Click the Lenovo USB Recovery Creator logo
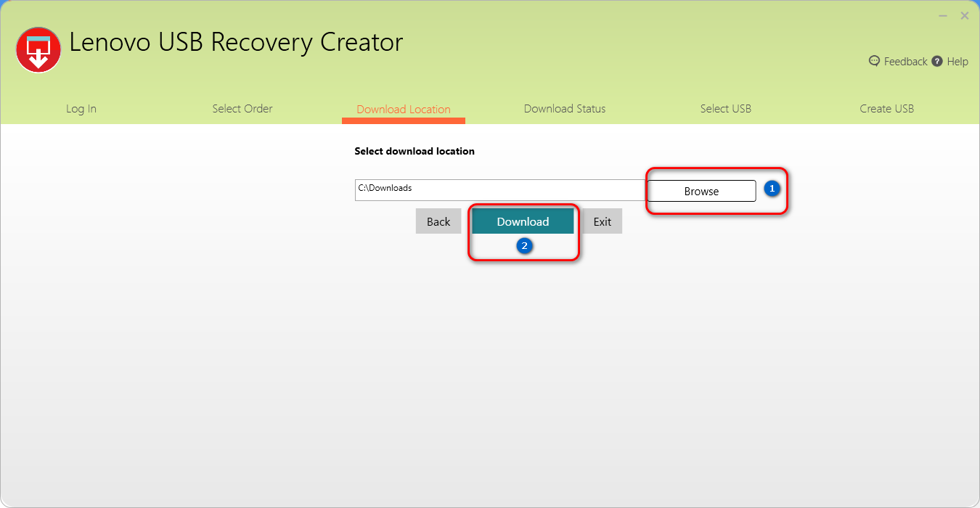The height and width of the screenshot is (508, 980). click(x=38, y=49)
